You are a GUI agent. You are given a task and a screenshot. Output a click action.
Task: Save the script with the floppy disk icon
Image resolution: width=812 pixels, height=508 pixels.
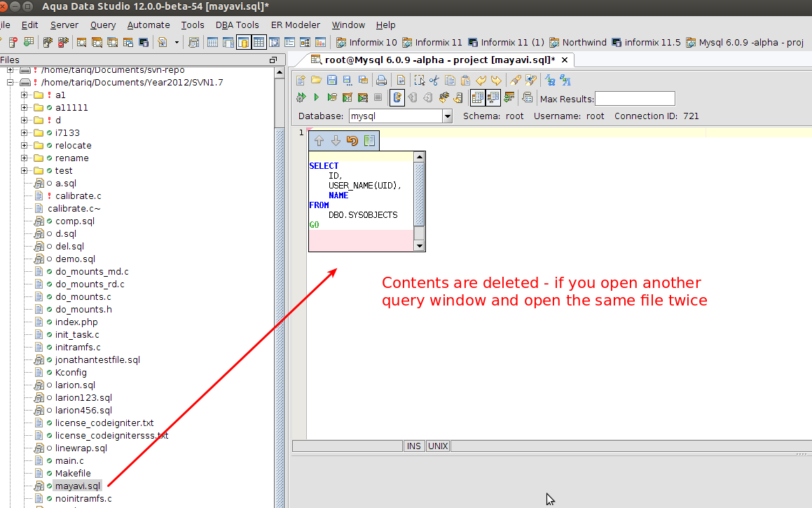tap(332, 81)
